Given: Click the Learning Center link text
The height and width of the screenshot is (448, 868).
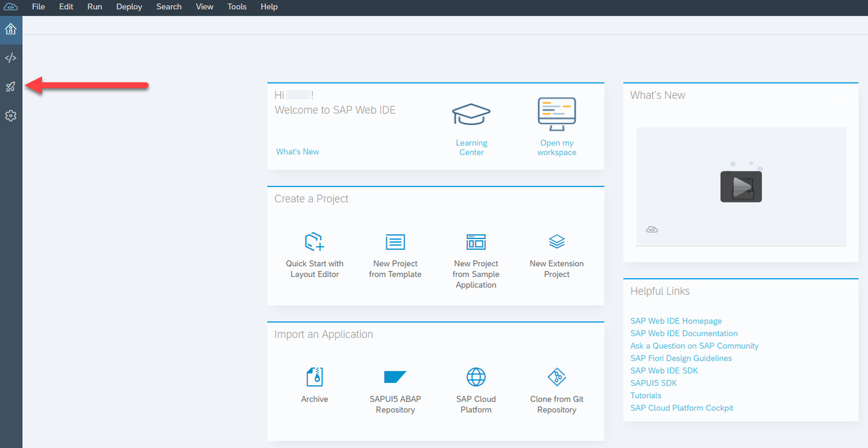Looking at the screenshot, I should pyautogui.click(x=471, y=148).
